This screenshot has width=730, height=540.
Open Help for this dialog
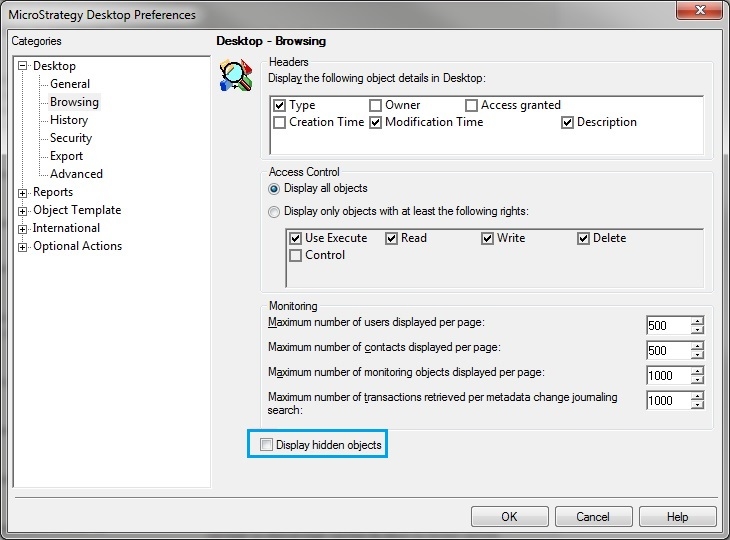[677, 517]
